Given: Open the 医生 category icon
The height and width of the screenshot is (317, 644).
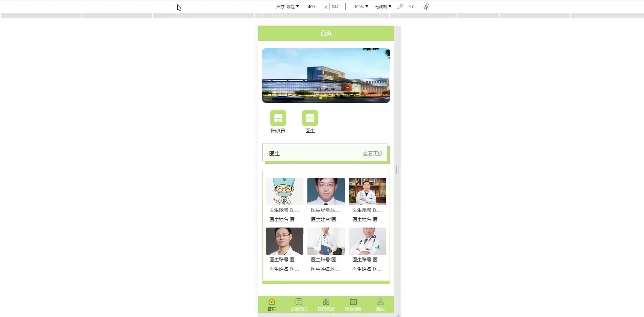Looking at the screenshot, I should point(310,118).
